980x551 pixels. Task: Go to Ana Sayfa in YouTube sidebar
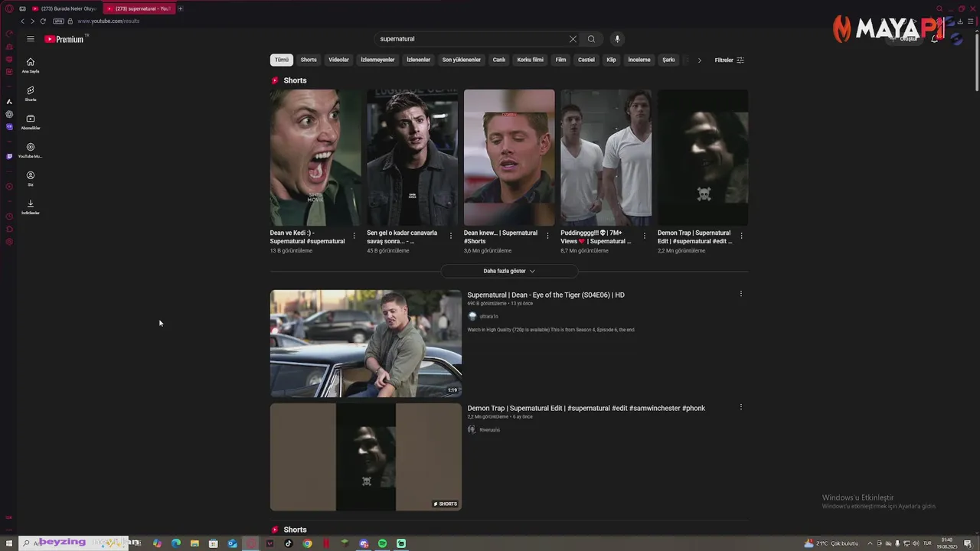31,65
